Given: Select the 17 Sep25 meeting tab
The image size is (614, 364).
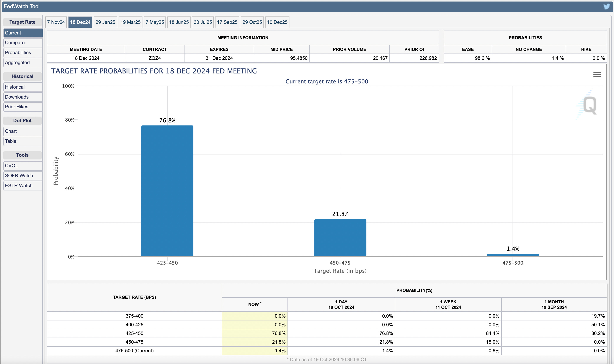Looking at the screenshot, I should click(227, 22).
